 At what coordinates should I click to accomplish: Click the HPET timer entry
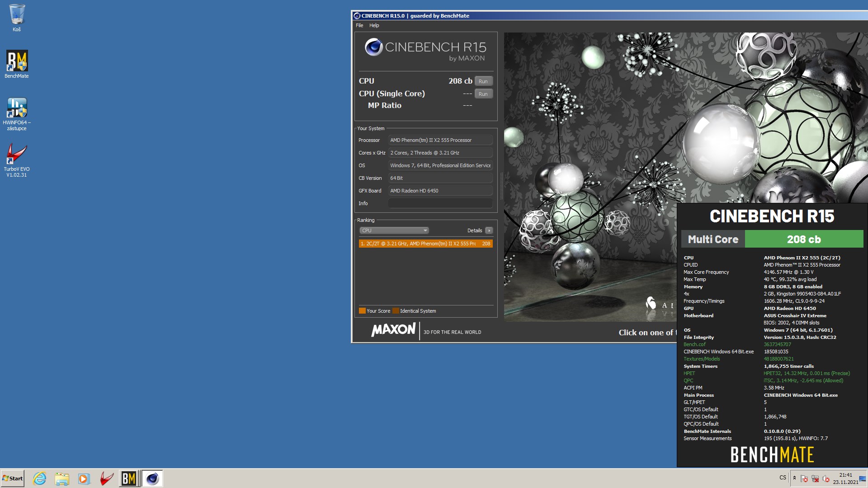click(689, 373)
